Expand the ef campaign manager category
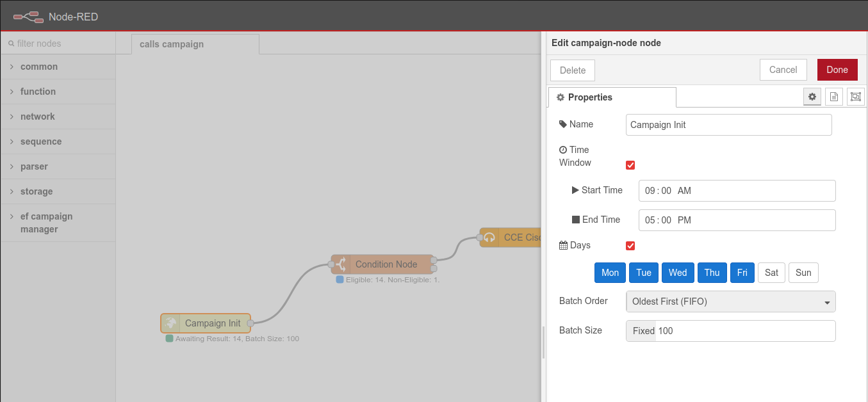The width and height of the screenshot is (868, 402). [x=46, y=223]
